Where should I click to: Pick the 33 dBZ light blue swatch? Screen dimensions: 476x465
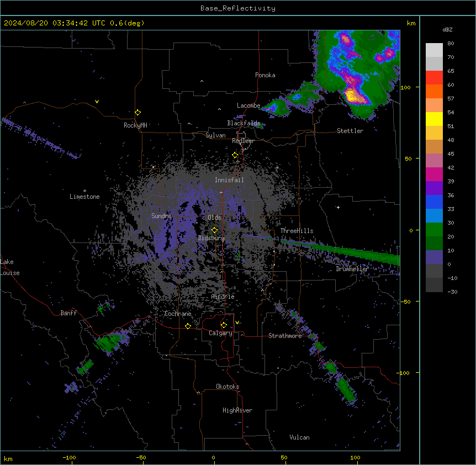point(434,216)
